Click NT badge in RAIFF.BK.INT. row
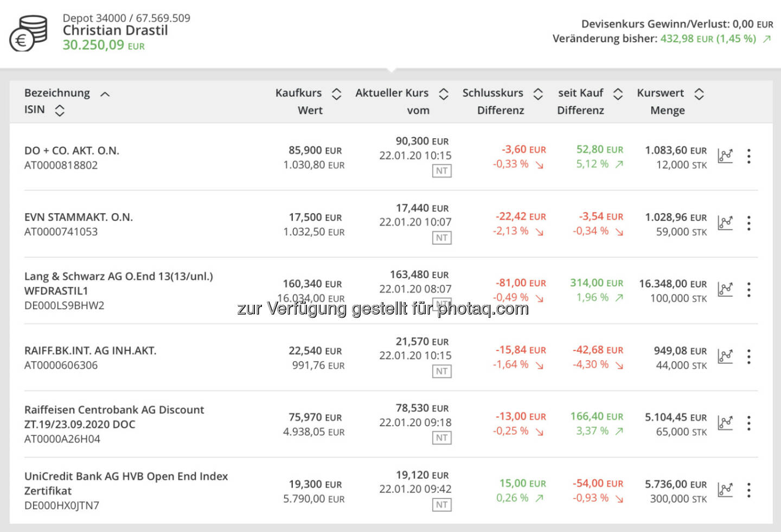This screenshot has height=532, width=781. click(442, 371)
